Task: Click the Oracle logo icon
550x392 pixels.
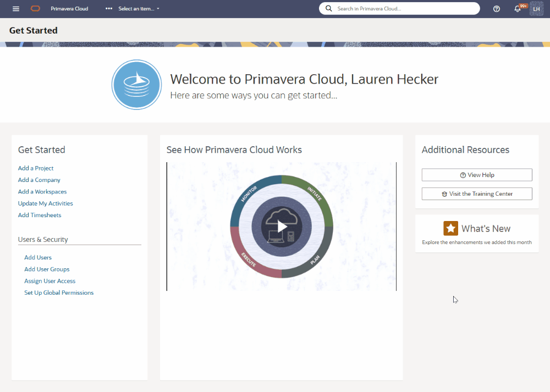Action: point(35,9)
